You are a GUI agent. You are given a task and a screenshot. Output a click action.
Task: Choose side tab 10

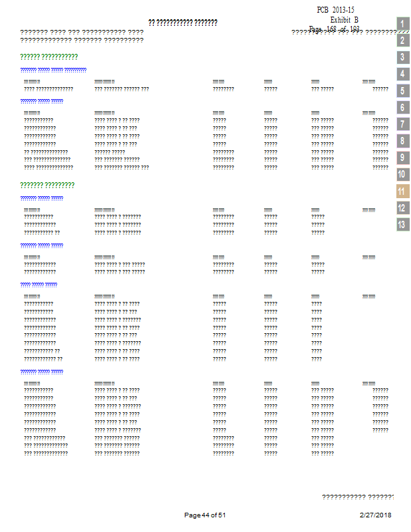tap(402, 175)
